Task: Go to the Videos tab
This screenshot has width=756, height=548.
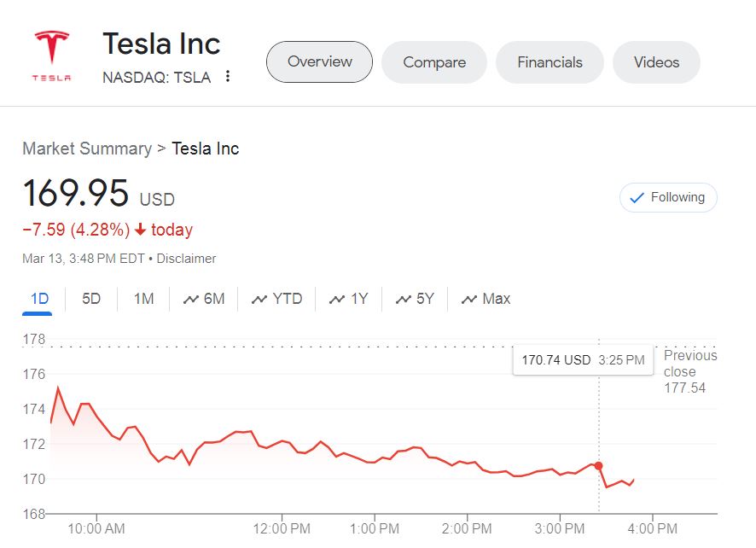Action: [656, 62]
